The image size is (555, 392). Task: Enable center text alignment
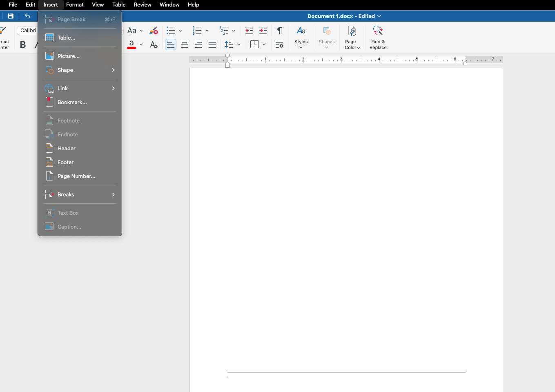[185, 44]
